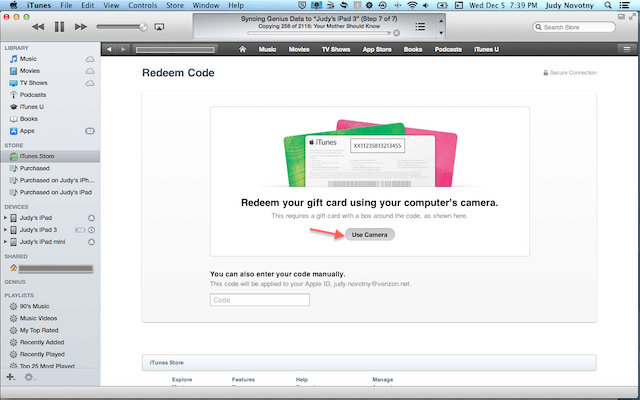The height and width of the screenshot is (400, 640).
Task: Open the Store menu in menu bar
Action: click(175, 5)
